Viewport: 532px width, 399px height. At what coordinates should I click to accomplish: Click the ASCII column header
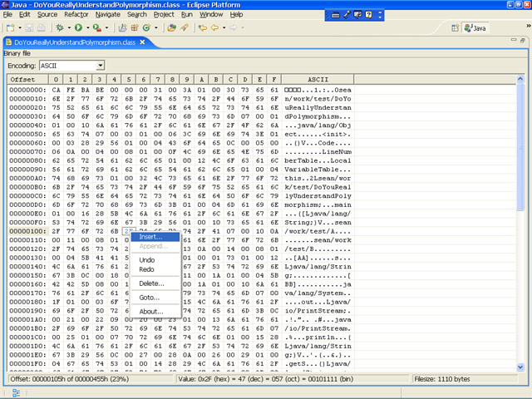[x=318, y=80]
